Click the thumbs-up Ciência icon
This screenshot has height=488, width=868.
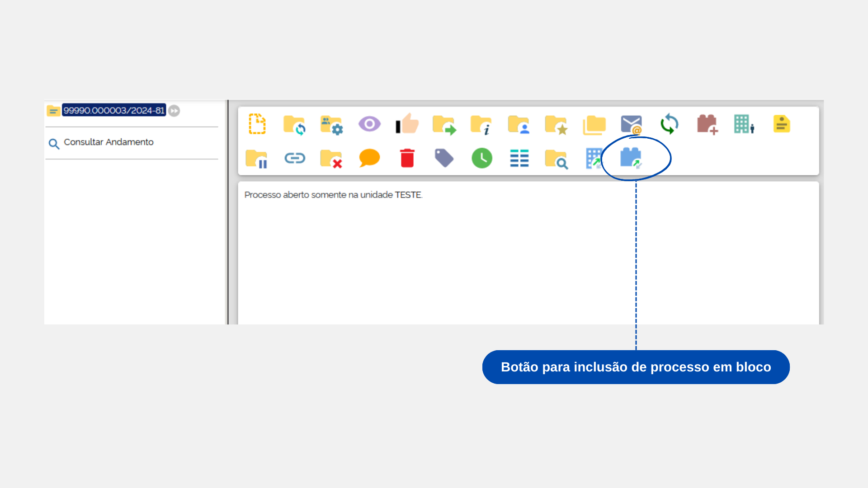coord(407,124)
